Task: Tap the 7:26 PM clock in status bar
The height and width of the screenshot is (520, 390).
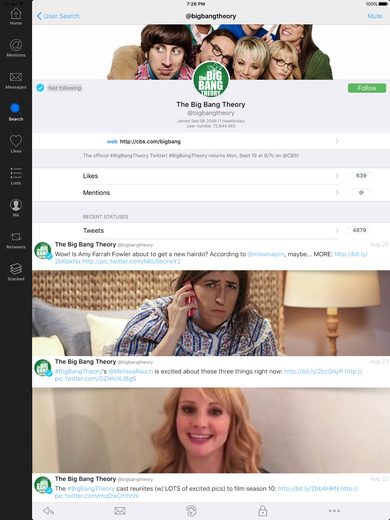Action: (196, 4)
